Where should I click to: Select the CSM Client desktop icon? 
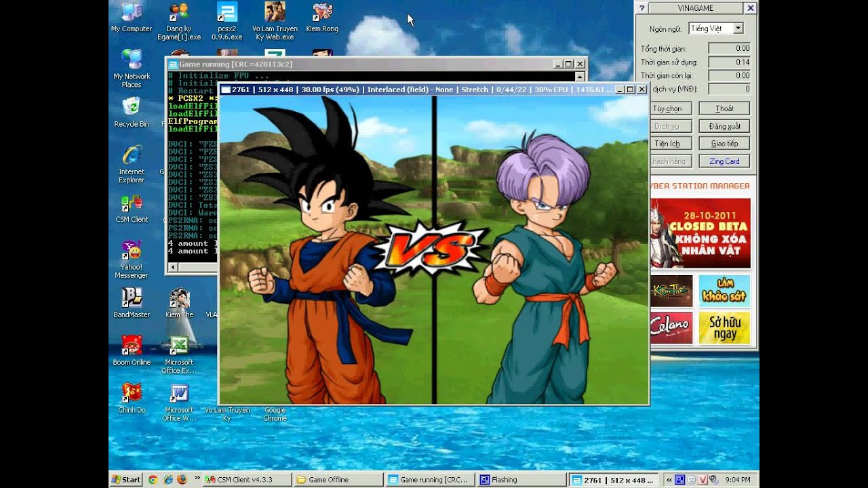132,208
